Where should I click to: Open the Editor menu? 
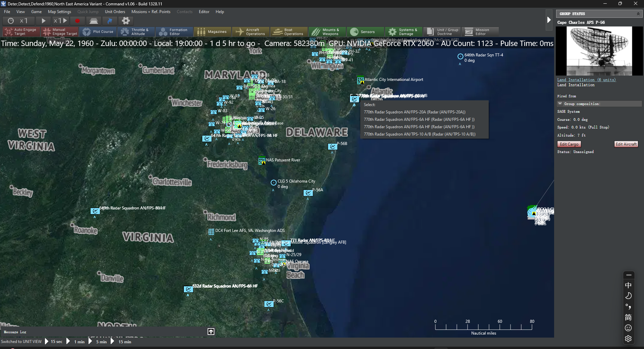pos(204,12)
